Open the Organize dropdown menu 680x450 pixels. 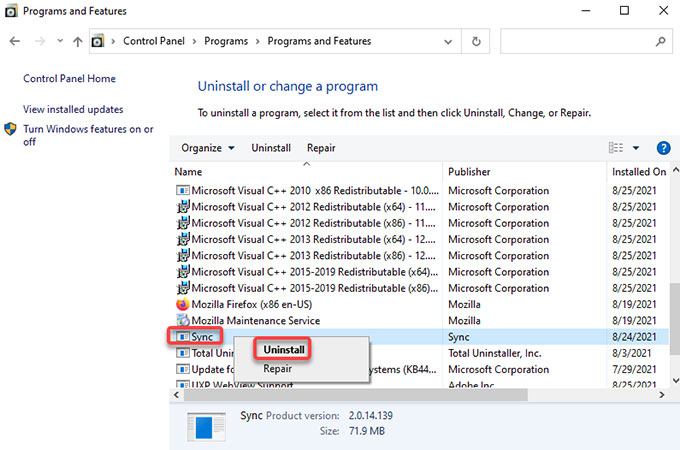pyautogui.click(x=208, y=148)
